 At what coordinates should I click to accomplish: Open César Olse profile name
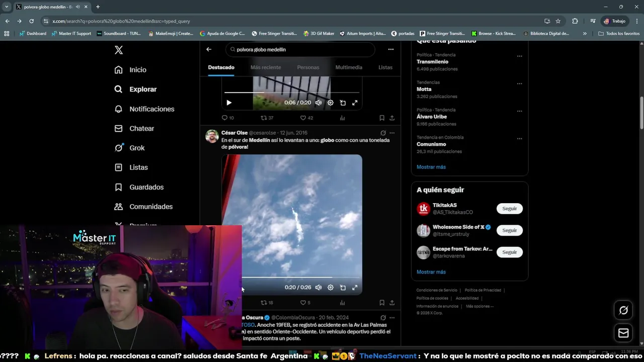point(234,133)
